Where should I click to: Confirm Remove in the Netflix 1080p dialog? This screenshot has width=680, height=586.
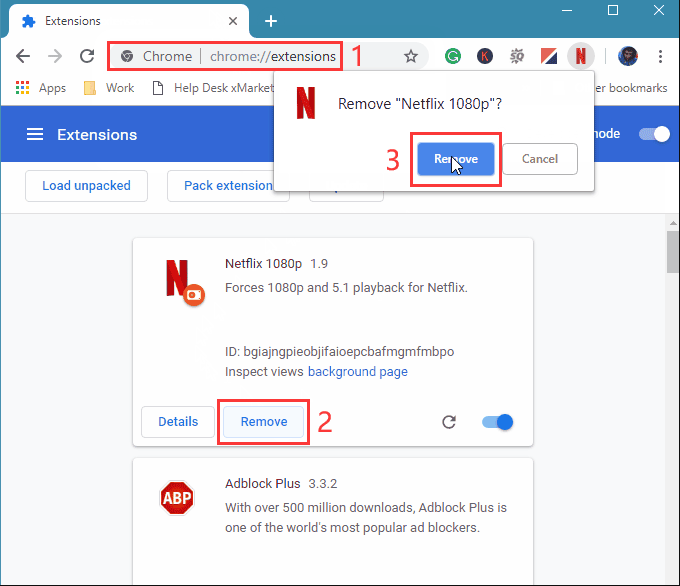tap(456, 159)
